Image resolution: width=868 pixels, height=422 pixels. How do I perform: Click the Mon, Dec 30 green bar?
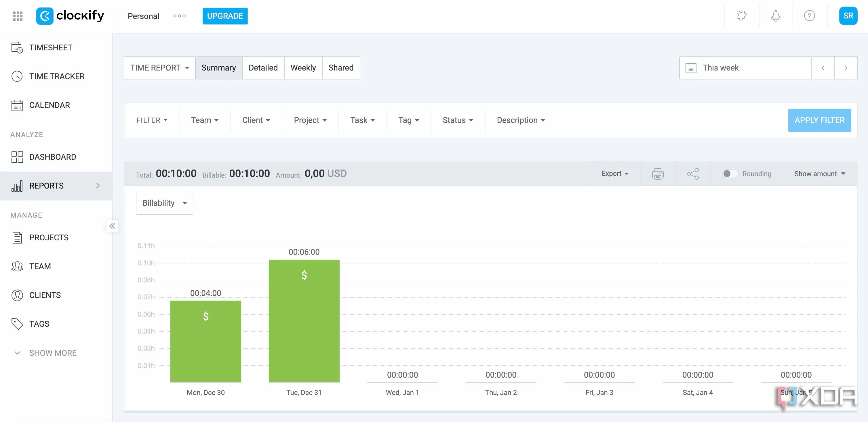(205, 341)
